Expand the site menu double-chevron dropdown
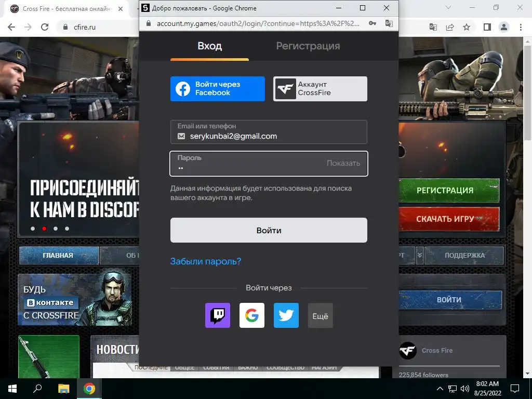 (420, 256)
